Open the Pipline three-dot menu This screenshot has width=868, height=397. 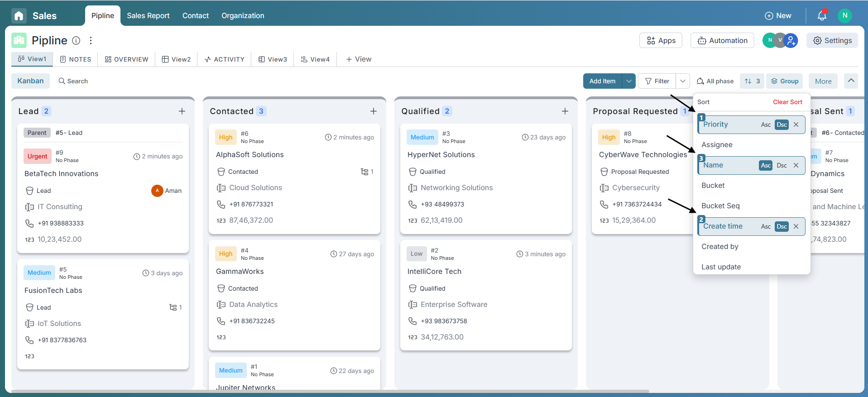(91, 41)
